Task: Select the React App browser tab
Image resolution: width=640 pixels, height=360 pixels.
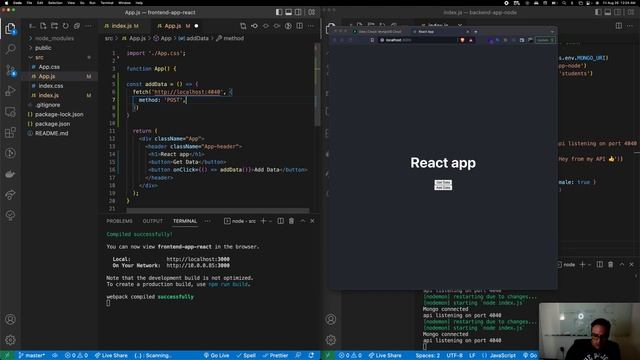Action: coord(440,31)
